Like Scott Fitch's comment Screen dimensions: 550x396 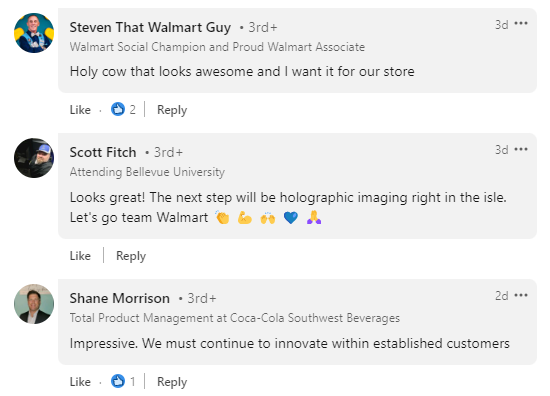(80, 256)
